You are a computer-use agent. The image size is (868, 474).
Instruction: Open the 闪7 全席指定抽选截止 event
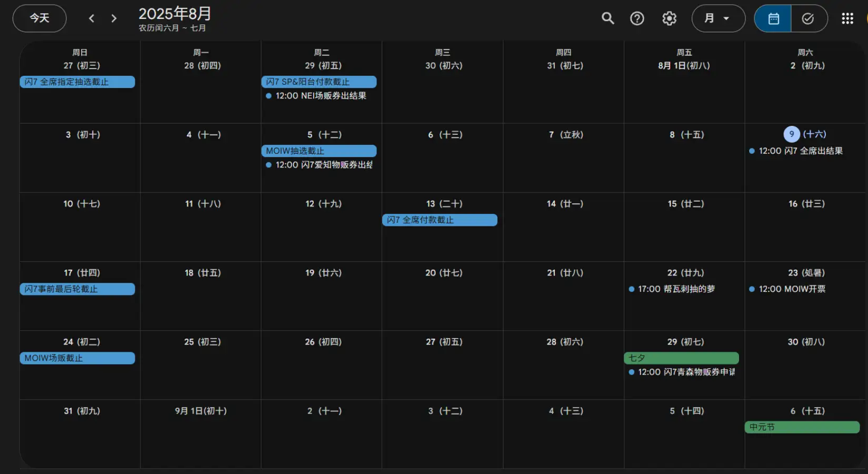(x=77, y=82)
